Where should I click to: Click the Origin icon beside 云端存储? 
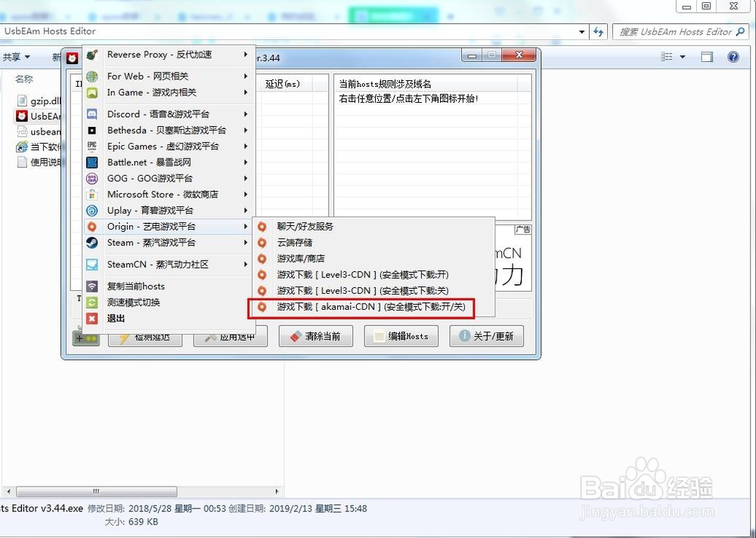[262, 243]
